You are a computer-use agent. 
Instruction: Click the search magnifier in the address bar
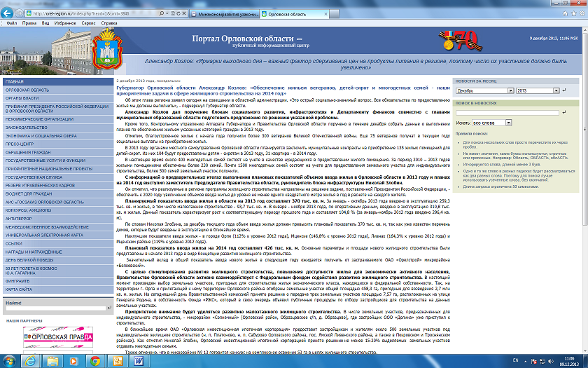click(162, 13)
